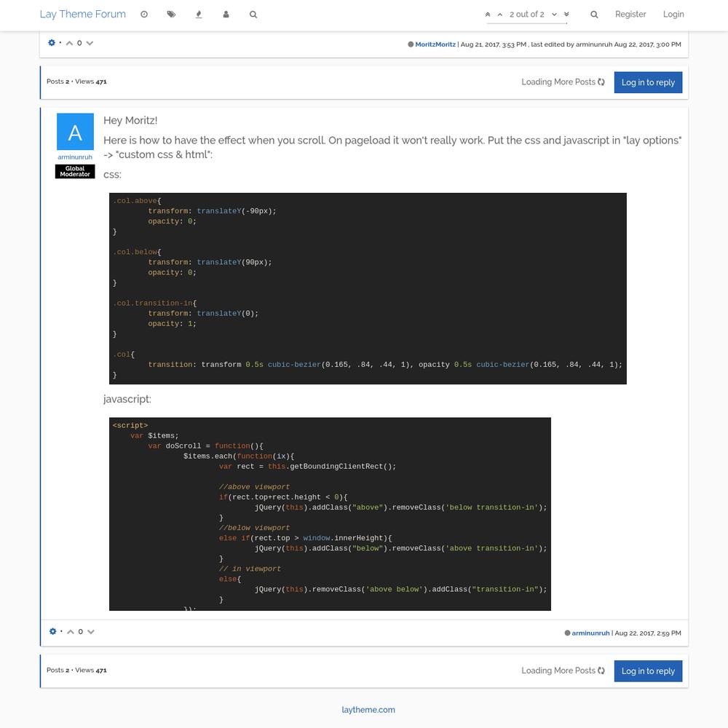Image resolution: width=728 pixels, height=728 pixels.
Task: Downvote the MoritzMoritz post
Action: tap(90, 43)
